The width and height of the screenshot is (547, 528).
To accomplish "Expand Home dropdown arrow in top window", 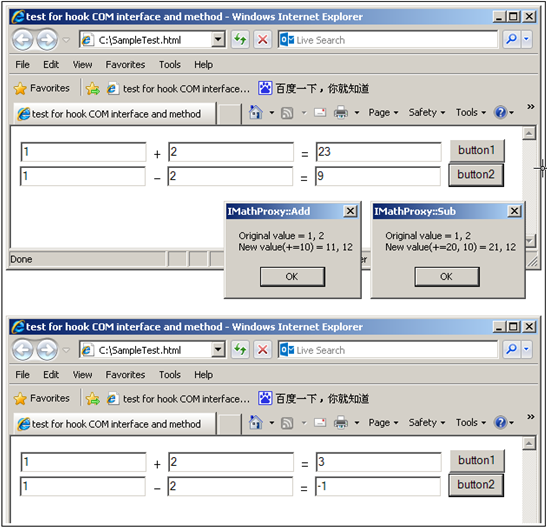I will coord(272,113).
